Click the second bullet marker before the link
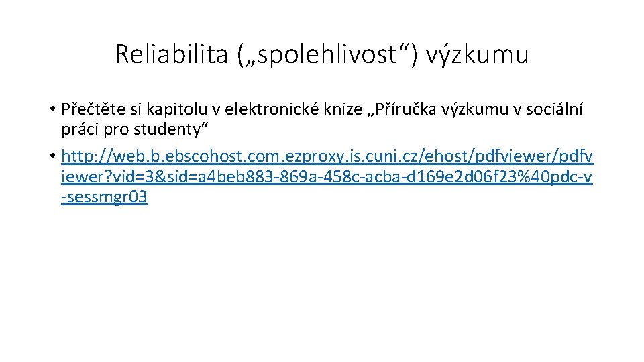644x362 pixels. tap(52, 156)
